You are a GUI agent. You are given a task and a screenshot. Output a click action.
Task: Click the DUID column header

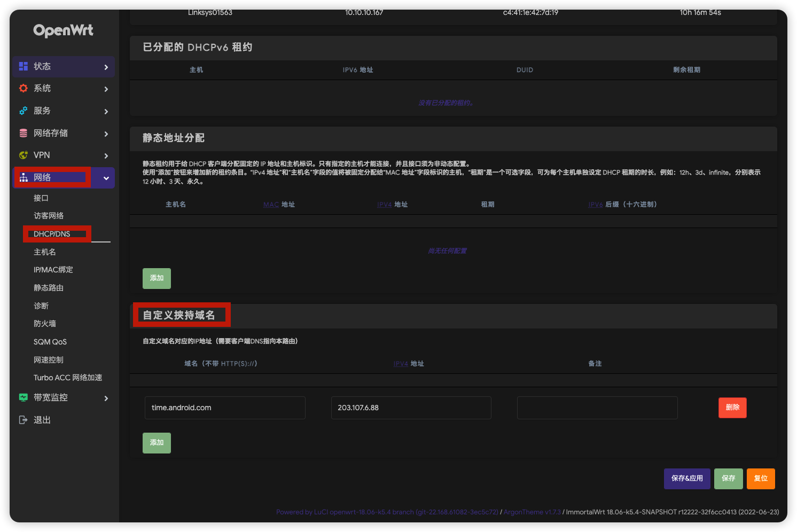[x=525, y=70]
